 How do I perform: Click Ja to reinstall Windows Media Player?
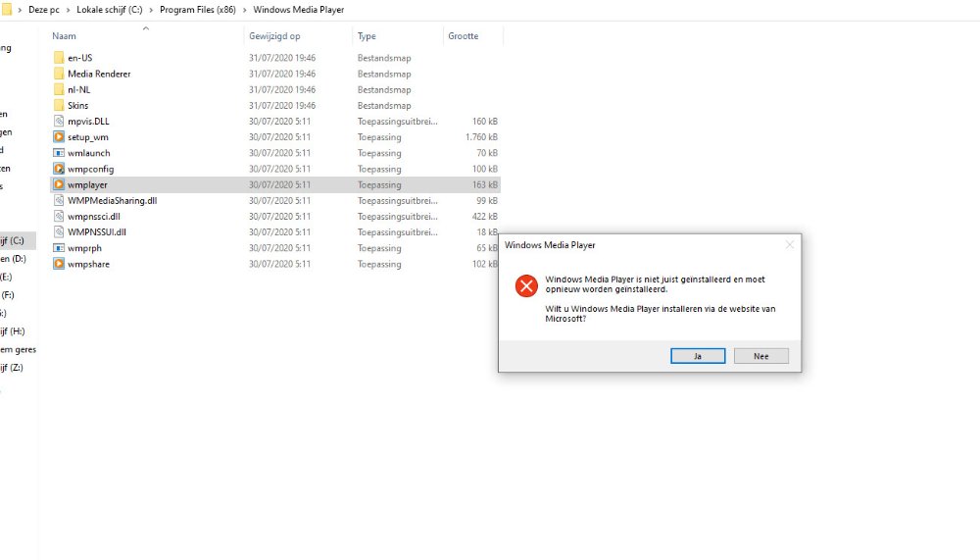698,356
